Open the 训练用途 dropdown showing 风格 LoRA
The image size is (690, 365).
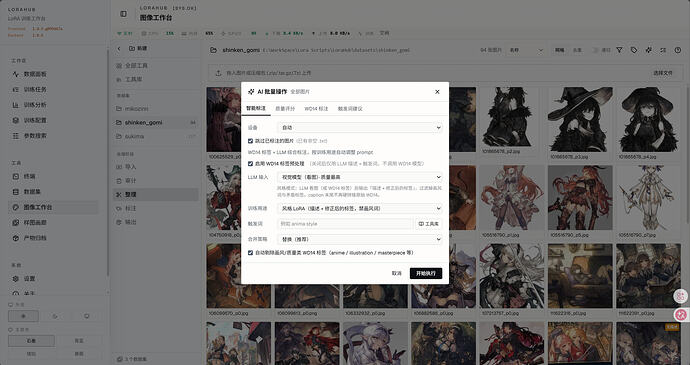click(360, 208)
